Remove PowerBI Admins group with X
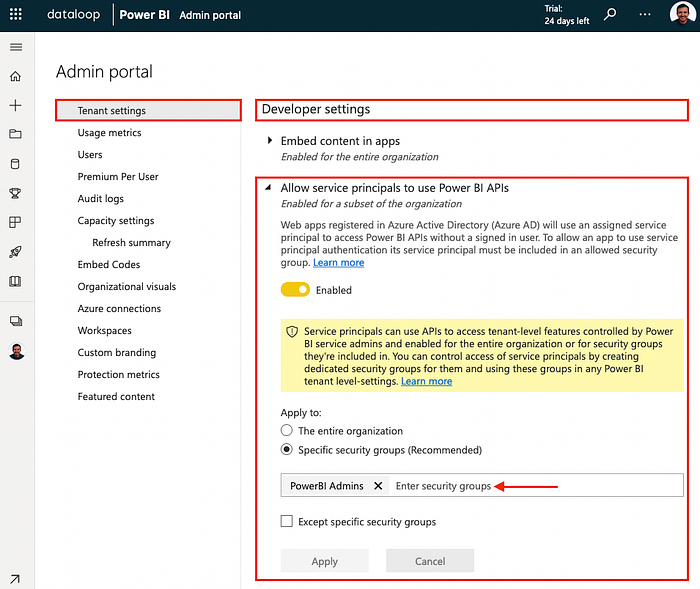This screenshot has width=700, height=589. click(378, 485)
